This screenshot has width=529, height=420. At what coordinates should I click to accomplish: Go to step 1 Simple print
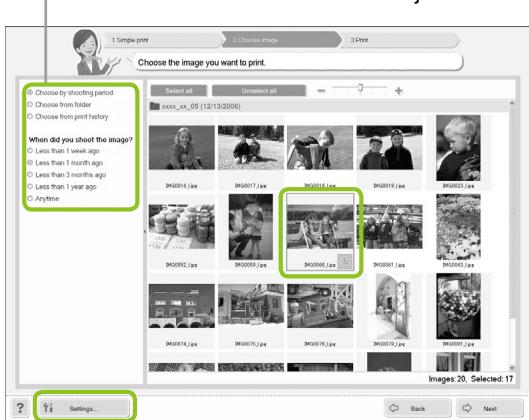coord(162,40)
